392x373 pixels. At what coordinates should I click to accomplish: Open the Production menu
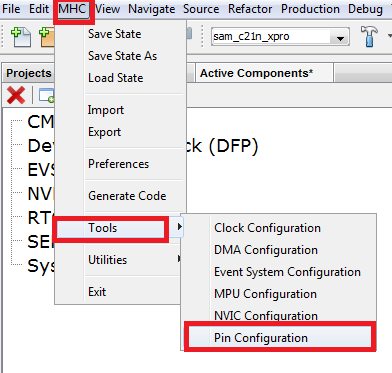pyautogui.click(x=310, y=9)
